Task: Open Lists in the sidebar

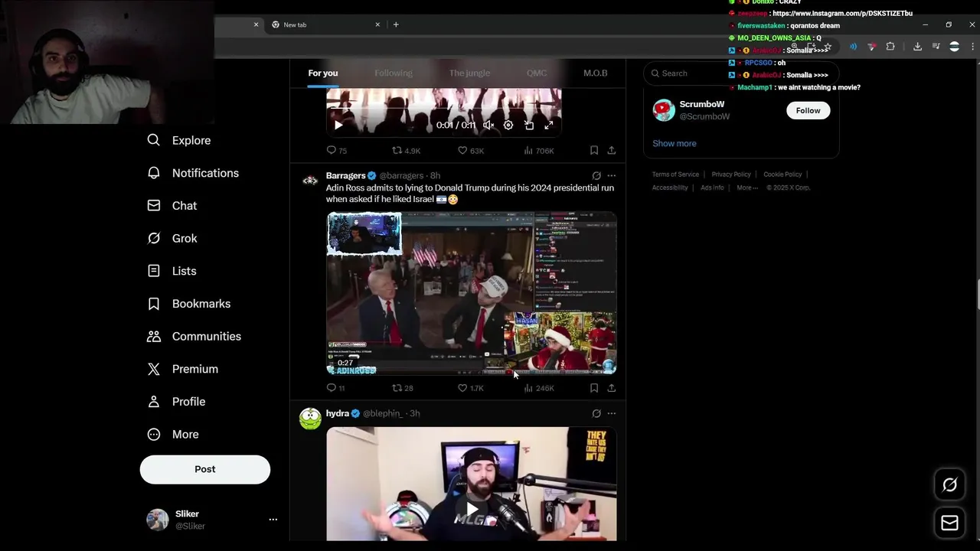Action: coord(172,271)
